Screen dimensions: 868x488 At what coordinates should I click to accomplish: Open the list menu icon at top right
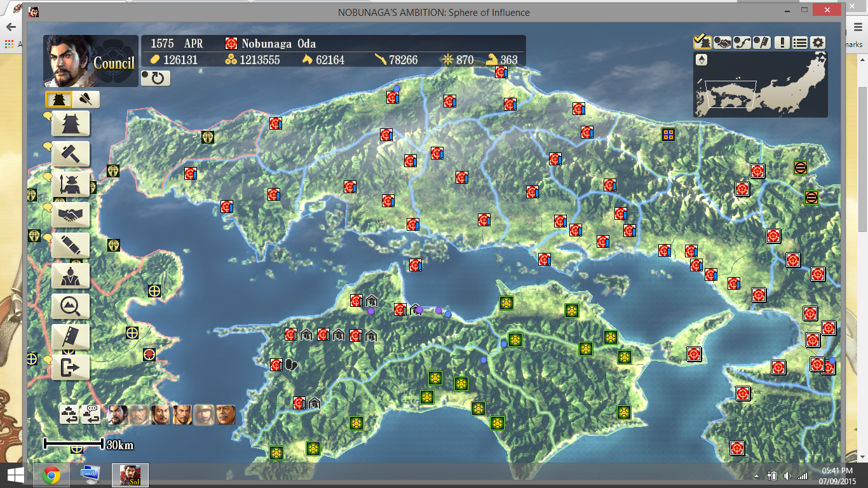coord(800,43)
